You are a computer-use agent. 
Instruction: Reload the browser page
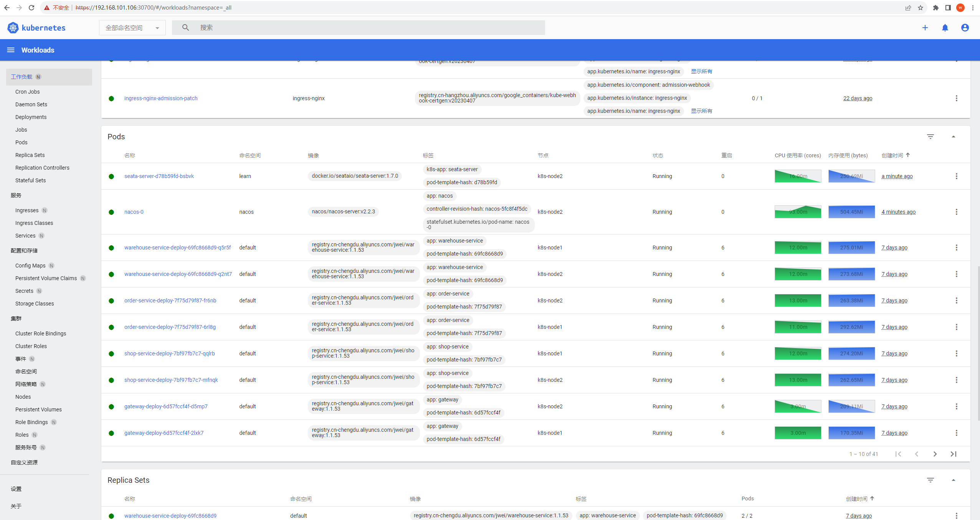[31, 8]
